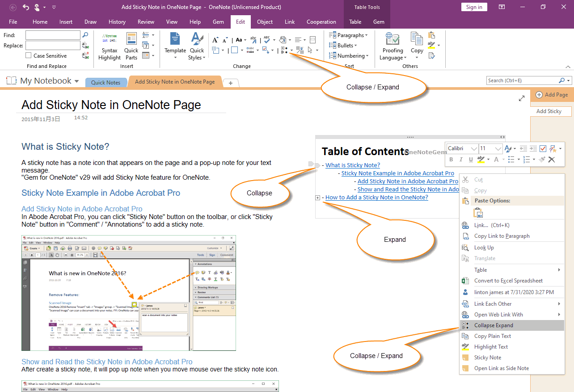Select the Syntax Highlight tool
Screen dimensions: 574x392
pyautogui.click(x=109, y=45)
